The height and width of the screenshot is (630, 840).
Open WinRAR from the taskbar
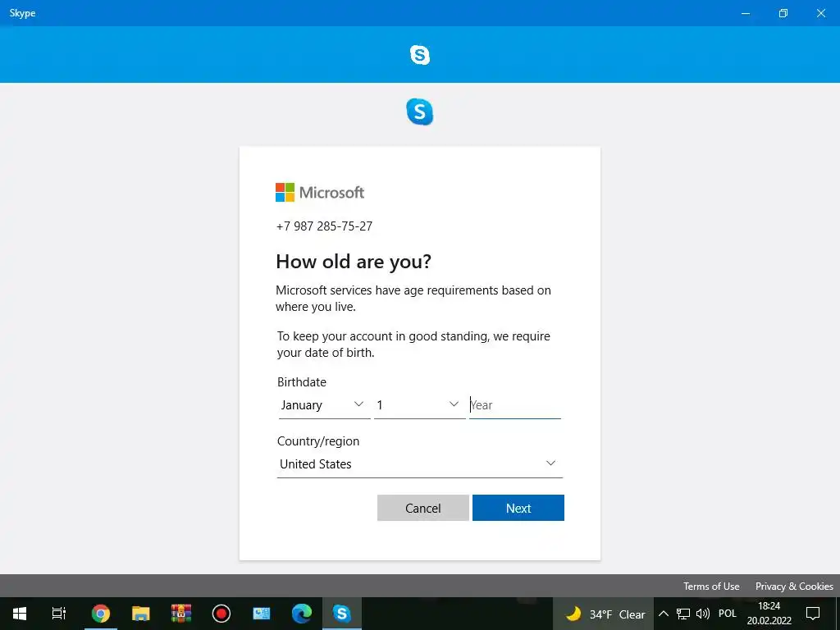coord(181,614)
